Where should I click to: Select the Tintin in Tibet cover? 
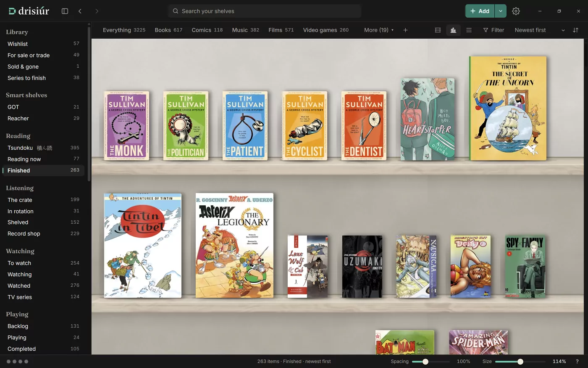(143, 246)
